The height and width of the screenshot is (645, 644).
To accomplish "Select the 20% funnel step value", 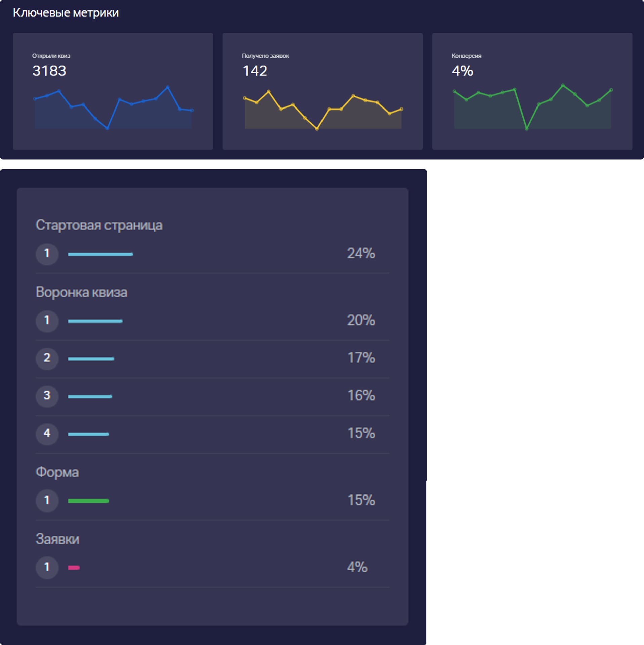I will click(361, 320).
